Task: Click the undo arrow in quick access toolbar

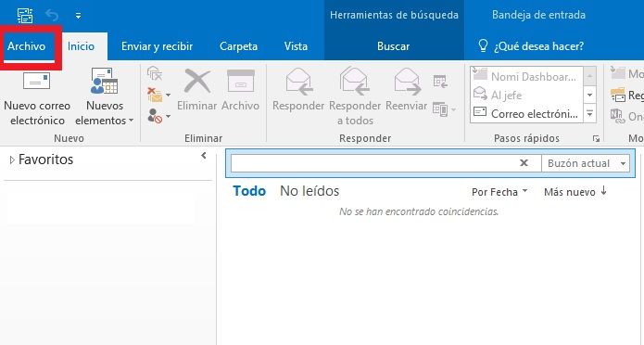Action: (52, 16)
